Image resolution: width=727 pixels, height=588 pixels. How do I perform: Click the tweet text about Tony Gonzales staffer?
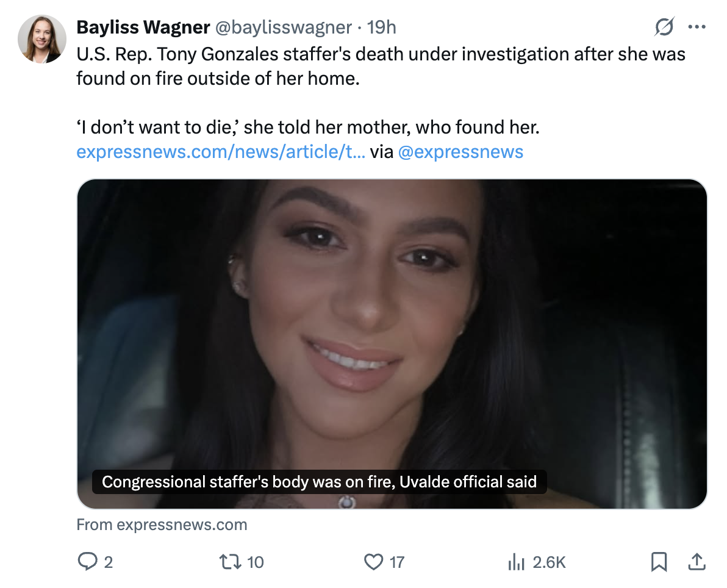pos(381,66)
